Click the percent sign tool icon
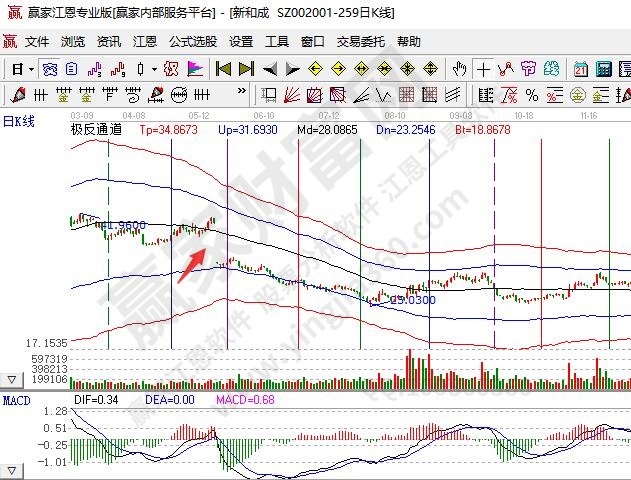Image resolution: width=631 pixels, height=480 pixels. tap(531, 95)
